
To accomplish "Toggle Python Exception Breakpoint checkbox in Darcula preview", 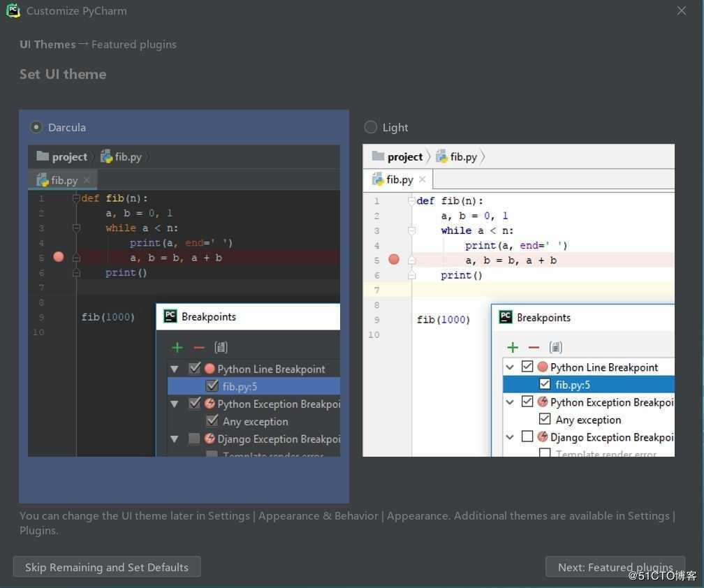I will 194,403.
